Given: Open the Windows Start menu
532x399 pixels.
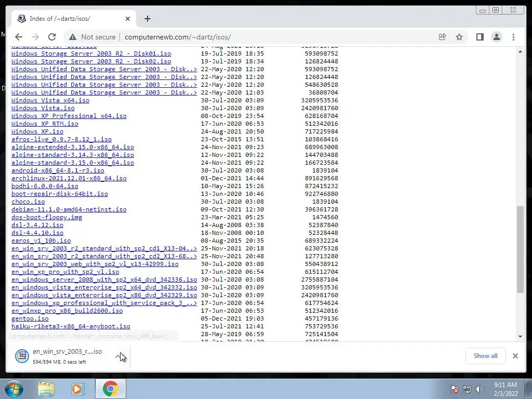Looking at the screenshot, I should coord(13,389).
